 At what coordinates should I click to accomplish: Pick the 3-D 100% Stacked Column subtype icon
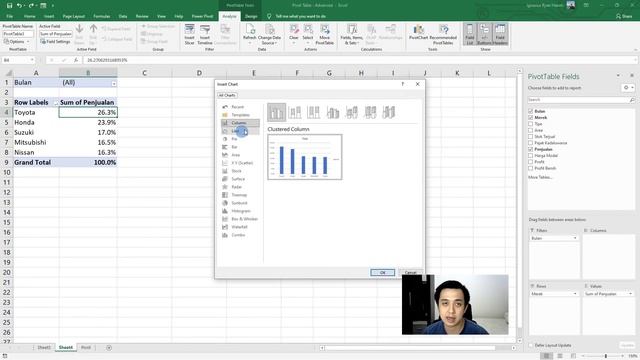tap(370, 112)
